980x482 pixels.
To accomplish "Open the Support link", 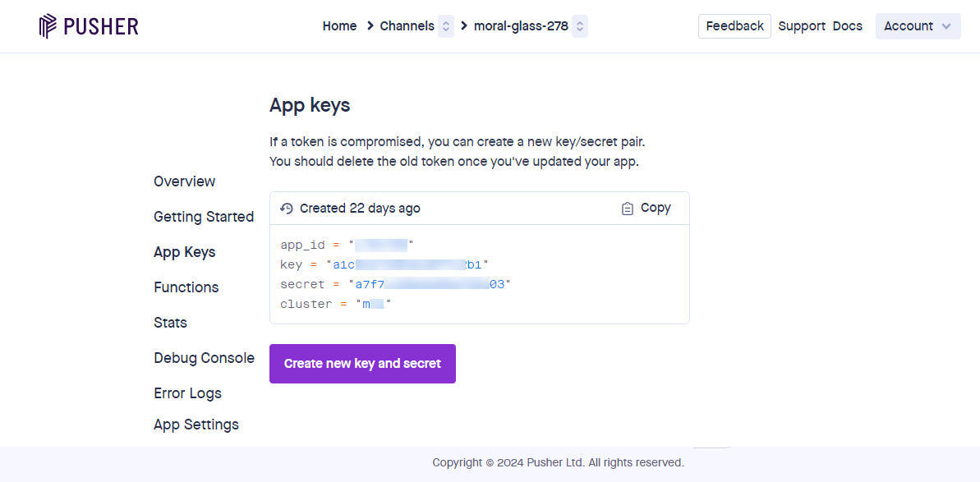I will 802,26.
